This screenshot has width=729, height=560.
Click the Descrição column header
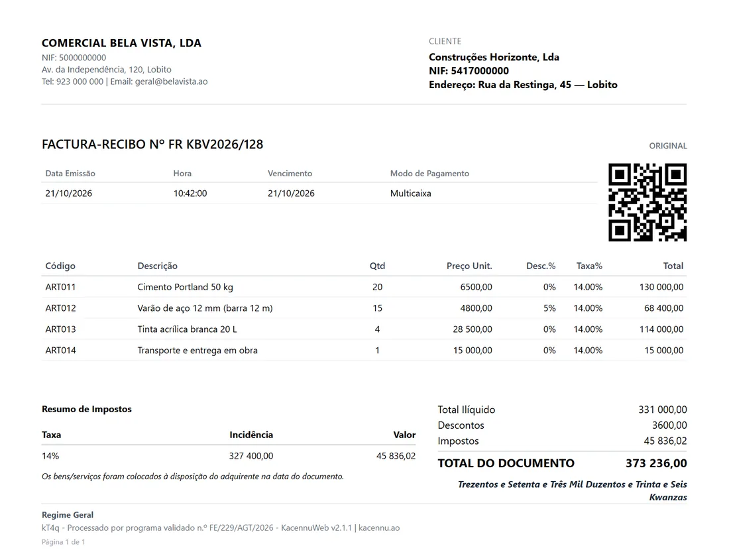point(158,266)
